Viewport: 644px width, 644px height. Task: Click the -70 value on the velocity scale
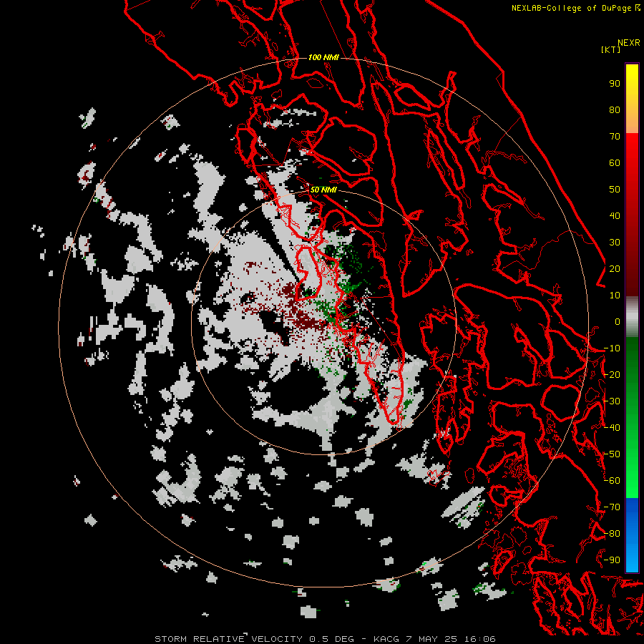coord(612,507)
